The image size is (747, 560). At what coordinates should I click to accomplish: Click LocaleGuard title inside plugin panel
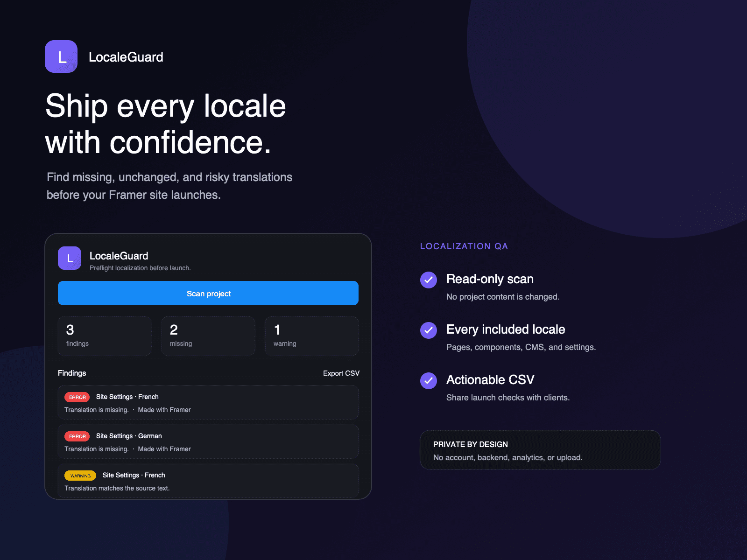click(119, 256)
